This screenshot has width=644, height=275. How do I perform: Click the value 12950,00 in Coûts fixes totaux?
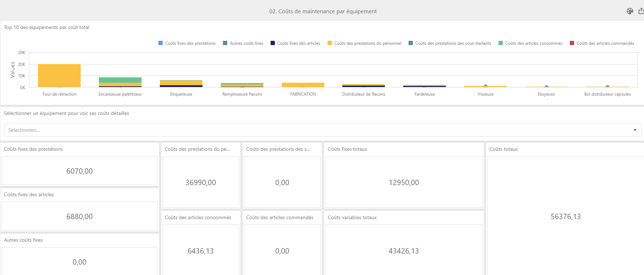point(404,183)
